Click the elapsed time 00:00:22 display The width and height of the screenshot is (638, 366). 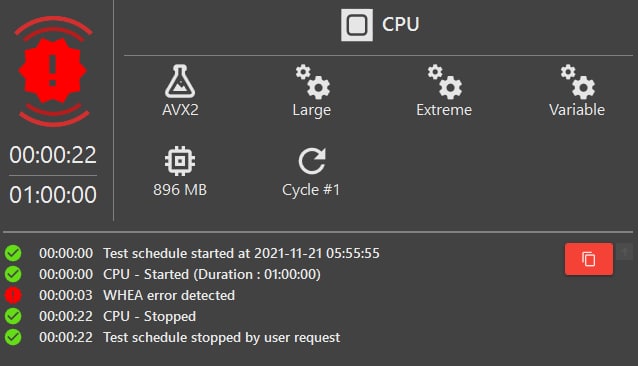(x=53, y=155)
